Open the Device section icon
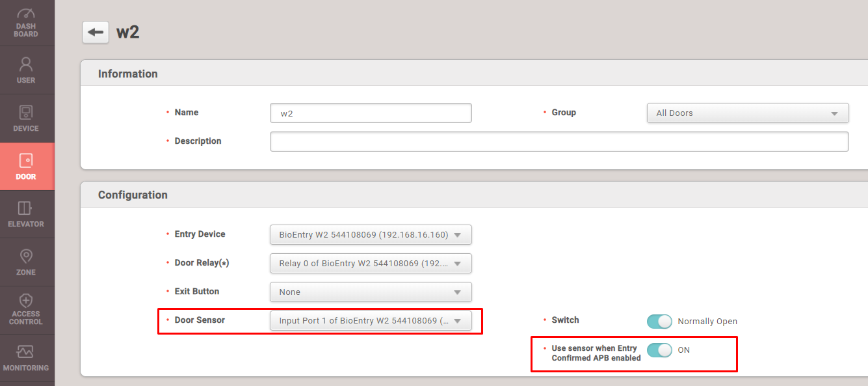The image size is (868, 386). (26, 118)
